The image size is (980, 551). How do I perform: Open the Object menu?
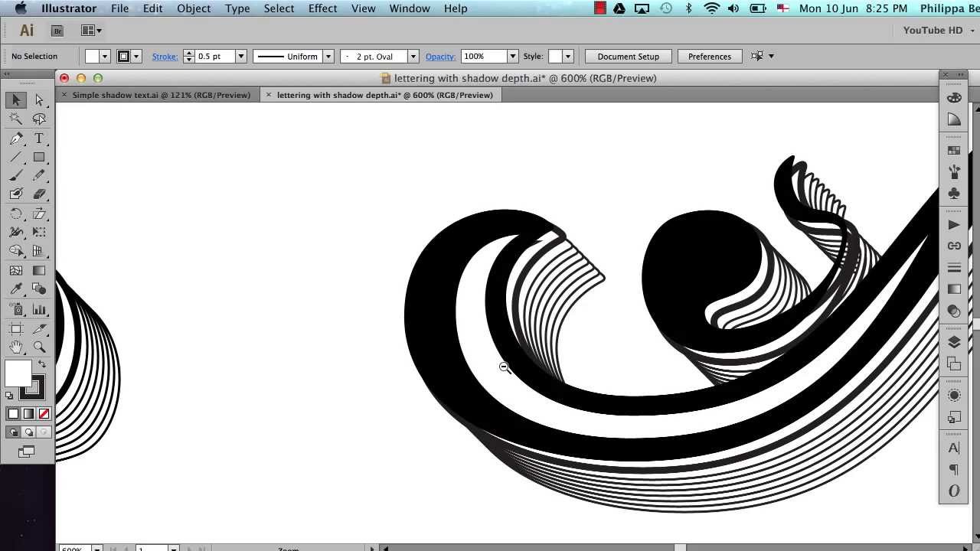pos(194,8)
